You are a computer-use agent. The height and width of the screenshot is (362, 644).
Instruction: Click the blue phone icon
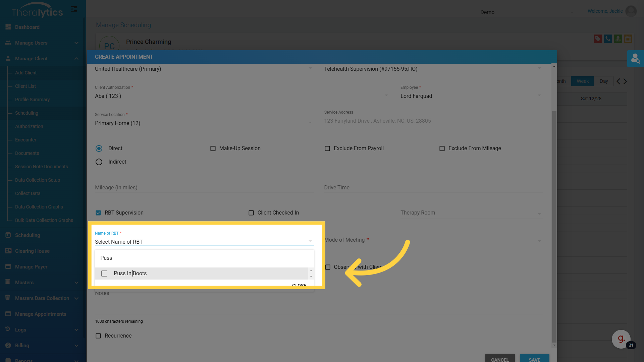[607, 39]
